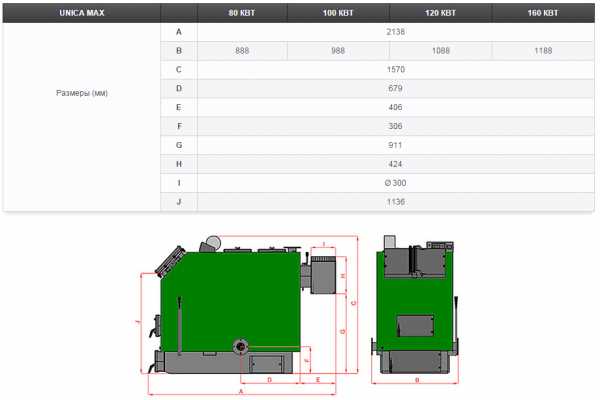Click the A dimension label in drawing
This screenshot has width=600, height=400.
point(241,391)
